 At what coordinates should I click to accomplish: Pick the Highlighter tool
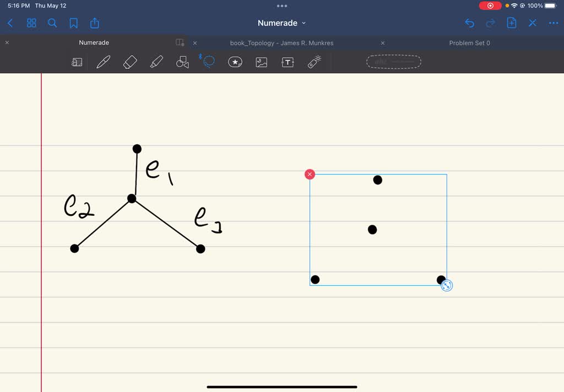(156, 62)
